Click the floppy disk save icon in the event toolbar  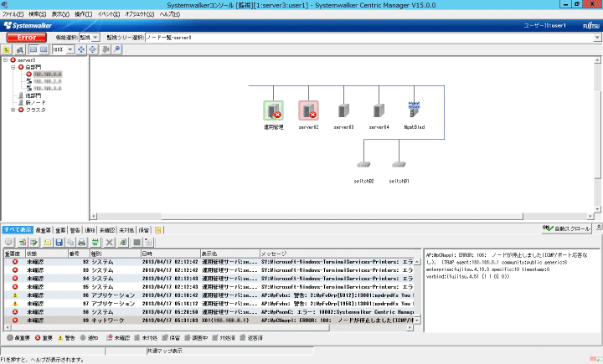point(59,242)
